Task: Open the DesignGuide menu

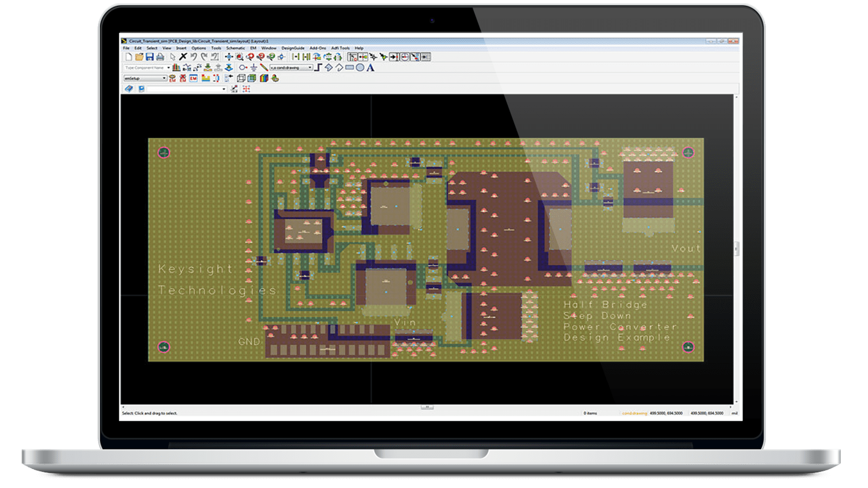Action: click(292, 48)
